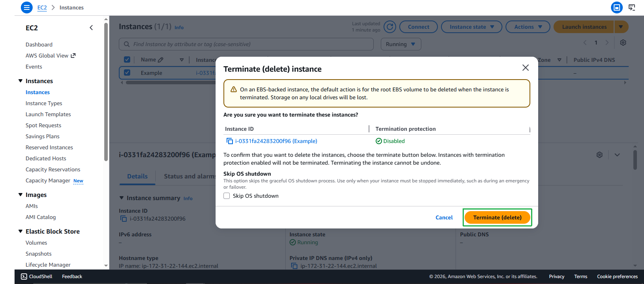This screenshot has height=284, width=644.
Task: Collapse the Images section in sidebar
Action: coord(20,195)
